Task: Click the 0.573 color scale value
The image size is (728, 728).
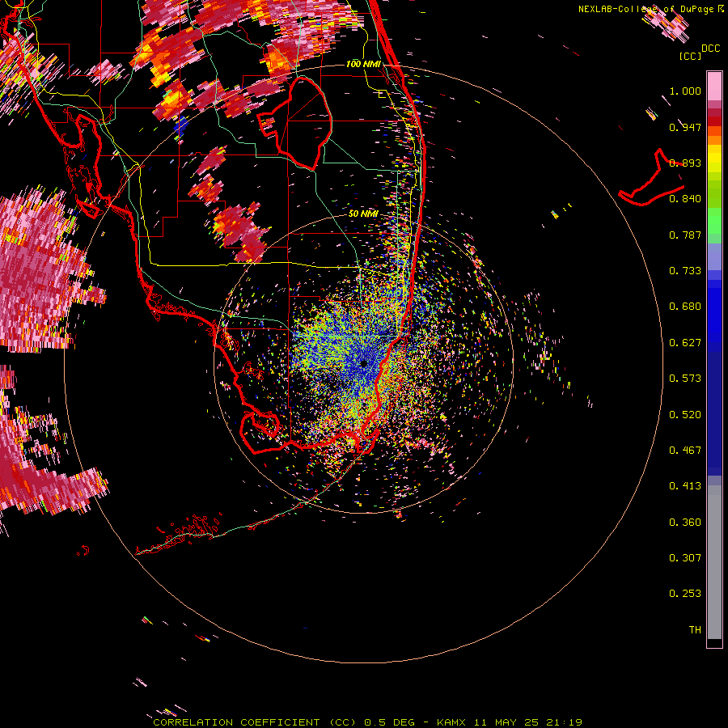Action: (x=685, y=379)
